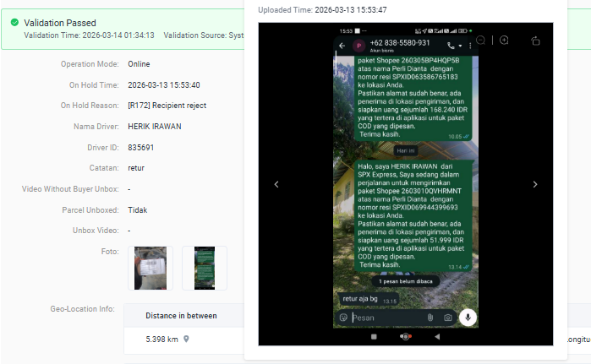Click the "Video Without Buyer Unbox:" label

click(x=70, y=189)
